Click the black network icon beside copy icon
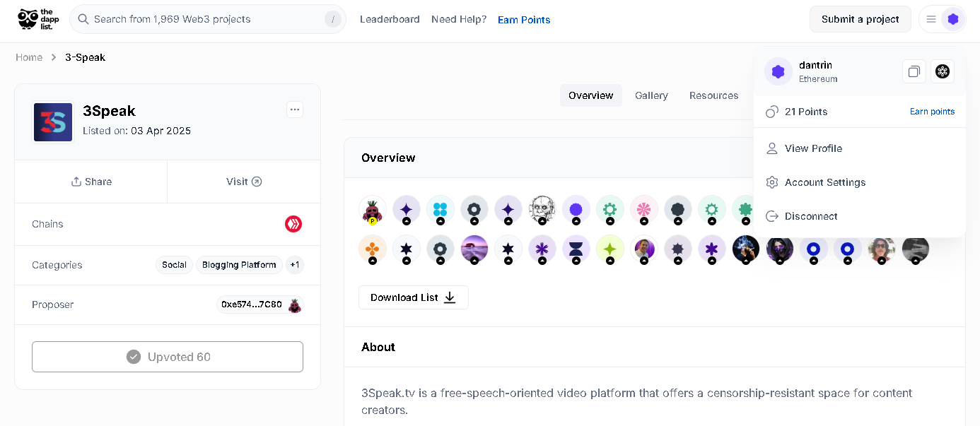The image size is (980, 426). (x=942, y=71)
